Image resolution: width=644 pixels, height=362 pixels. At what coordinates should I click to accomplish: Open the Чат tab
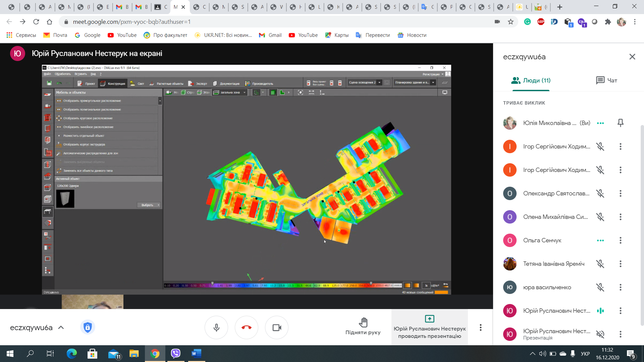click(x=606, y=80)
